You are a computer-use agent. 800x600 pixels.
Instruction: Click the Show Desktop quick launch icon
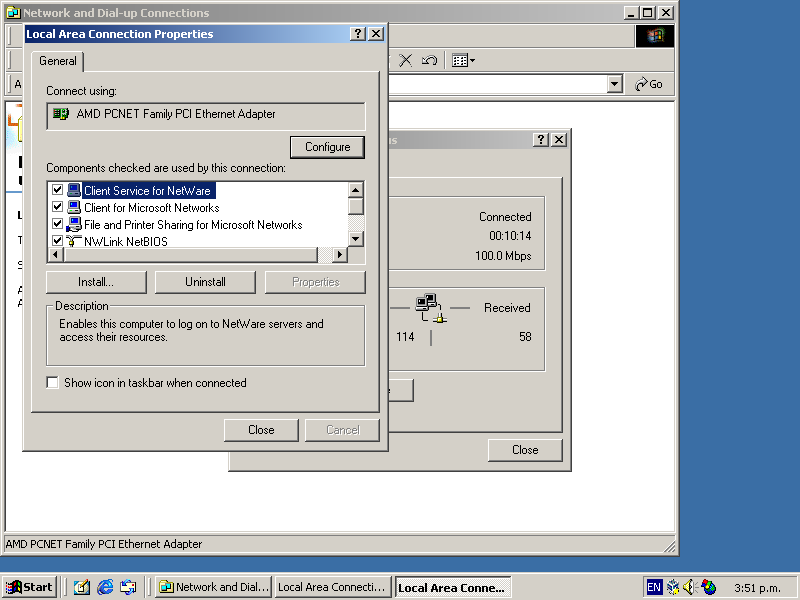[82, 587]
